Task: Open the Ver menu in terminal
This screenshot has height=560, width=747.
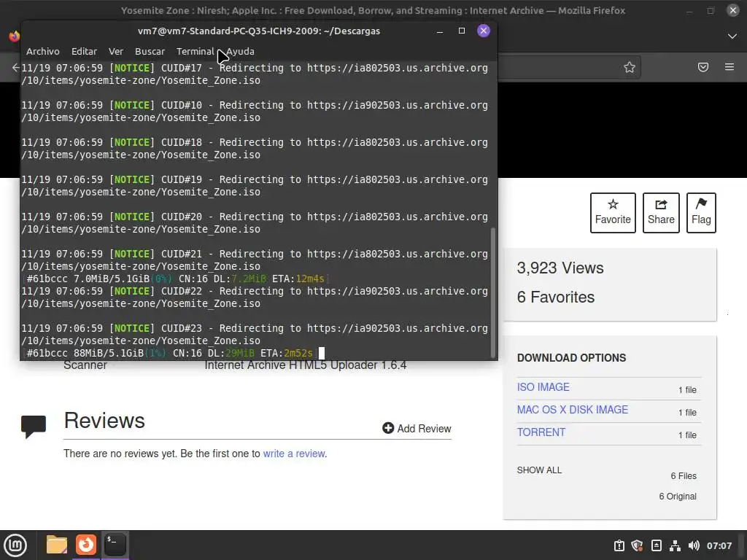Action: (x=116, y=52)
